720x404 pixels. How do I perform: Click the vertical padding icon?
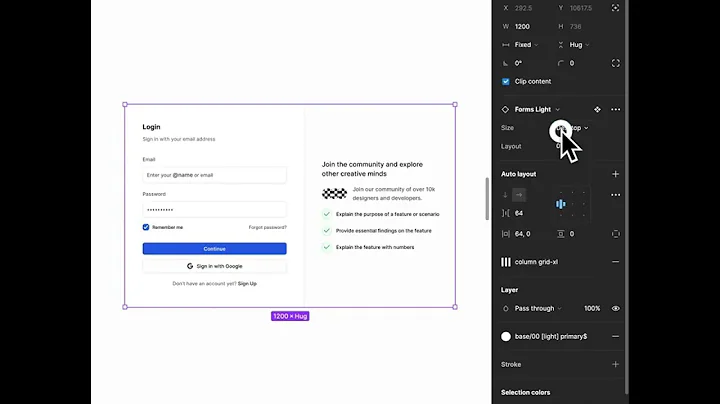click(x=561, y=234)
